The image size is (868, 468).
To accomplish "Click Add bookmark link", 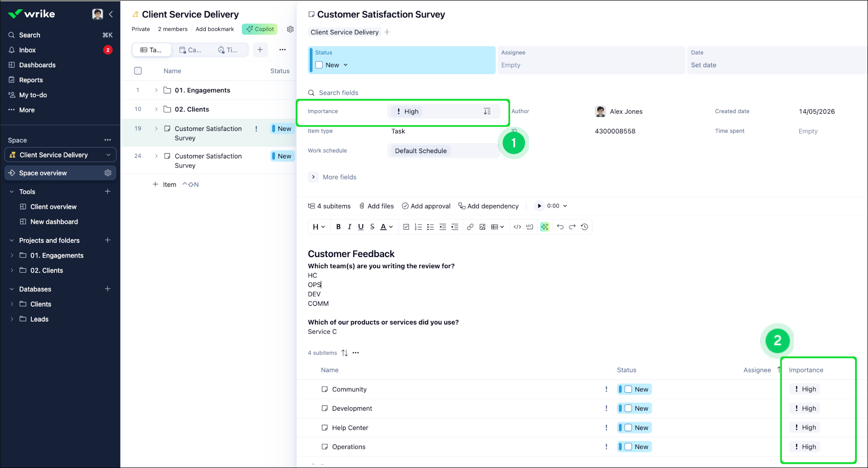I will 215,29.
